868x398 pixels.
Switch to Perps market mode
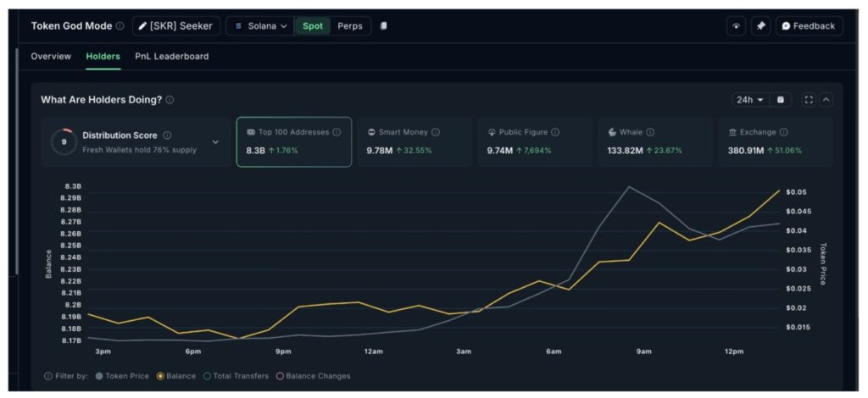pyautogui.click(x=350, y=26)
